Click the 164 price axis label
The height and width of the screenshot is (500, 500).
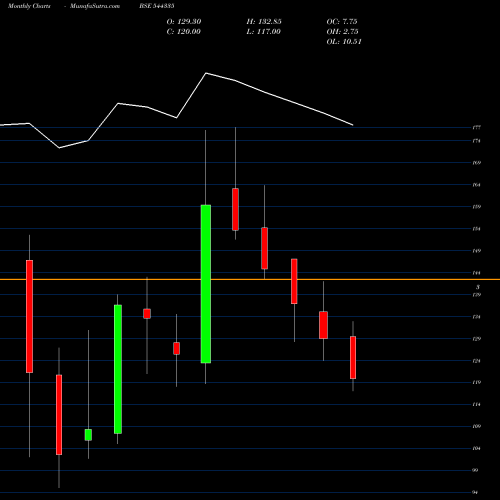click(476, 185)
